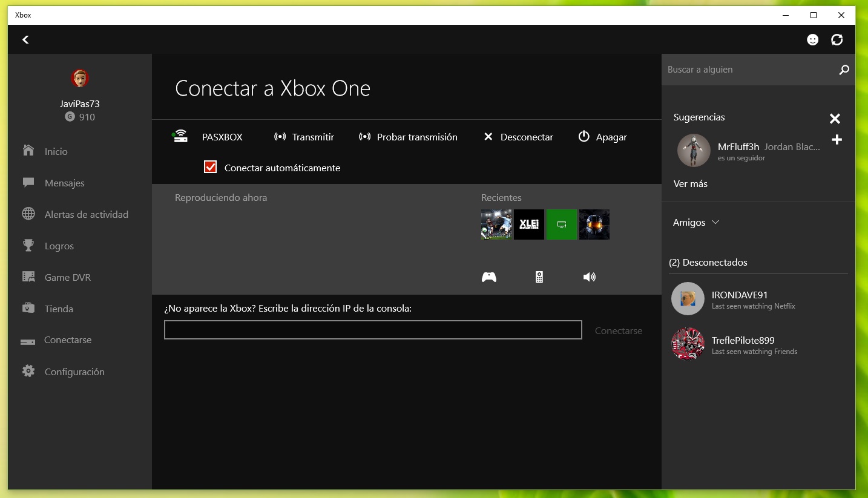Click TreflePilote899 avatar picture
Screen dimensions: 868x498
pyautogui.click(x=688, y=344)
